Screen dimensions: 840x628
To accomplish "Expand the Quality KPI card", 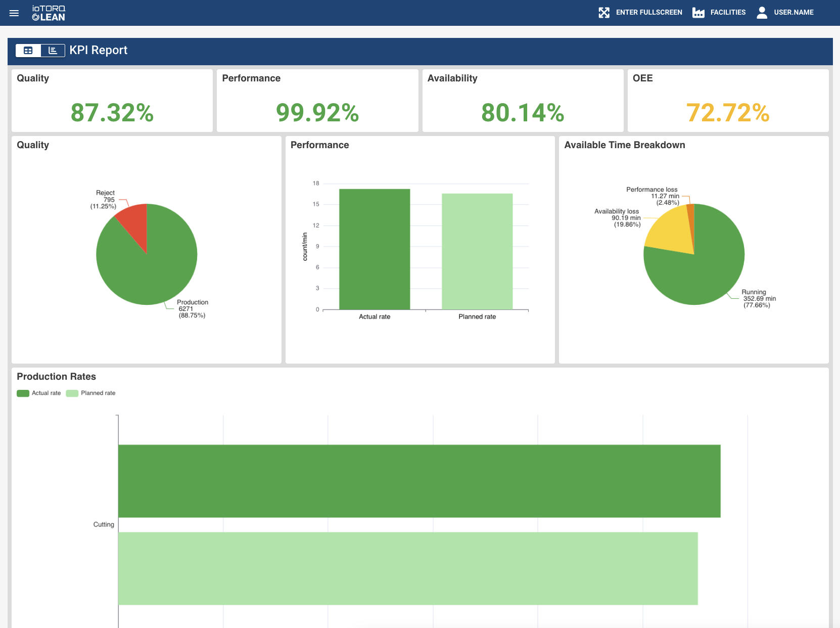I will point(111,100).
